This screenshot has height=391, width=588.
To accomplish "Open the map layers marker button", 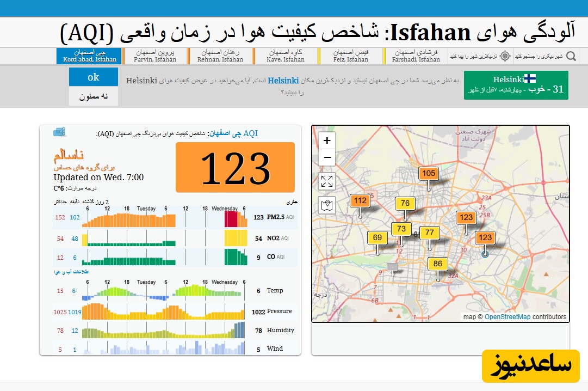I will tap(327, 205).
